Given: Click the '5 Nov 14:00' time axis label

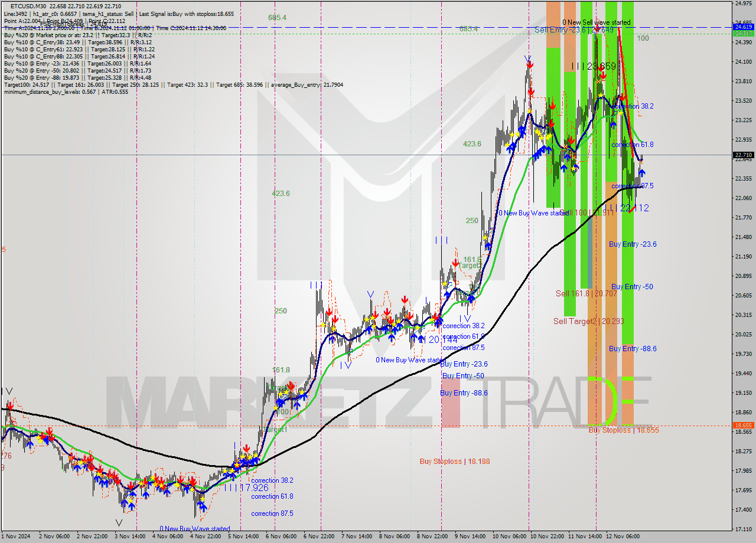Looking at the screenshot, I should 243,536.
